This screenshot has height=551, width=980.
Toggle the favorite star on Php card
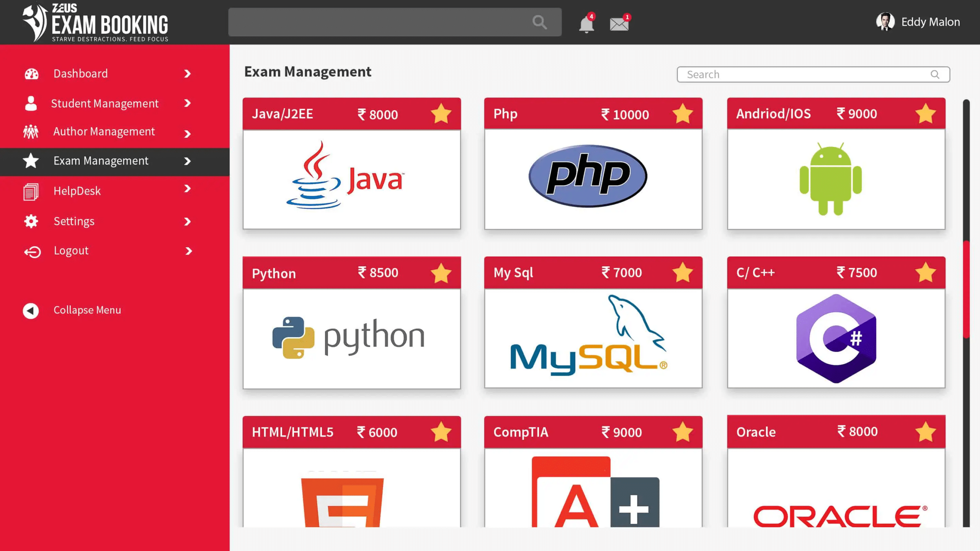coord(683,114)
